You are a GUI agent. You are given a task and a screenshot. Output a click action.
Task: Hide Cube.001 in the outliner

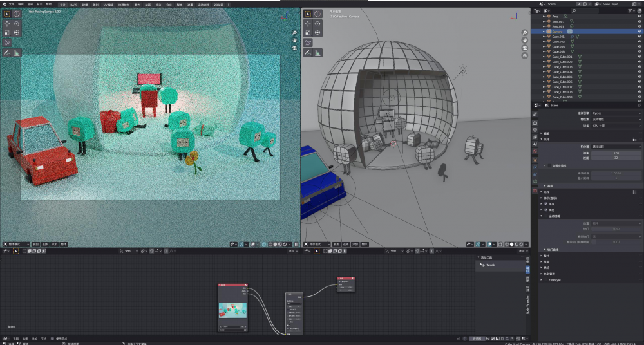click(x=639, y=37)
